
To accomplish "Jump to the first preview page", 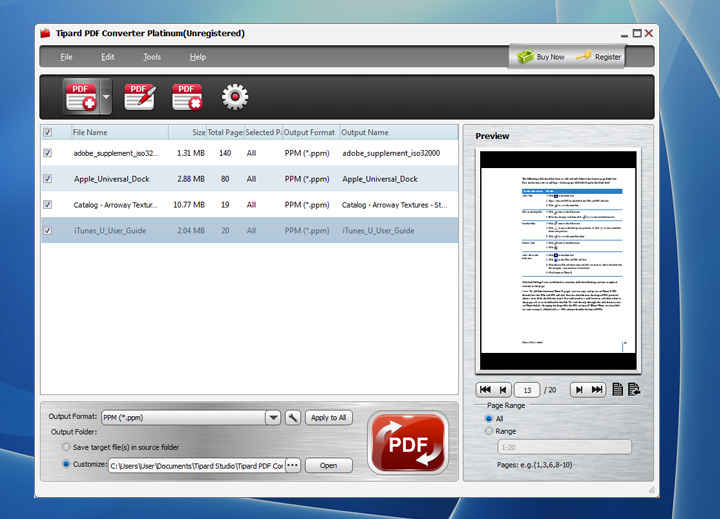I will click(486, 390).
